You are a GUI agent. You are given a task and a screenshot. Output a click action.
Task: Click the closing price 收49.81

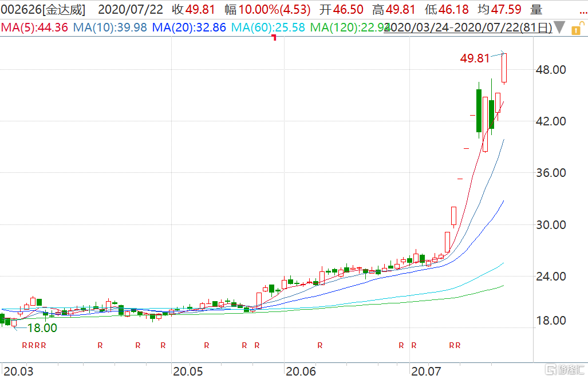(x=194, y=10)
